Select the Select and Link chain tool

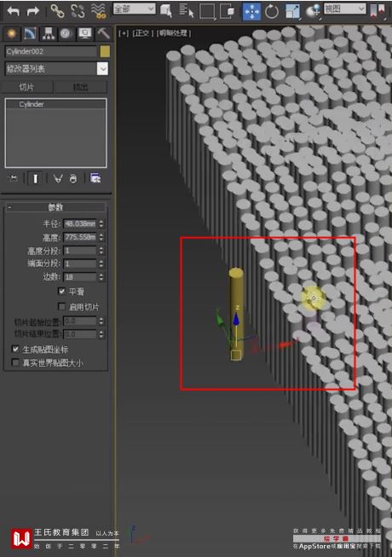(x=57, y=11)
